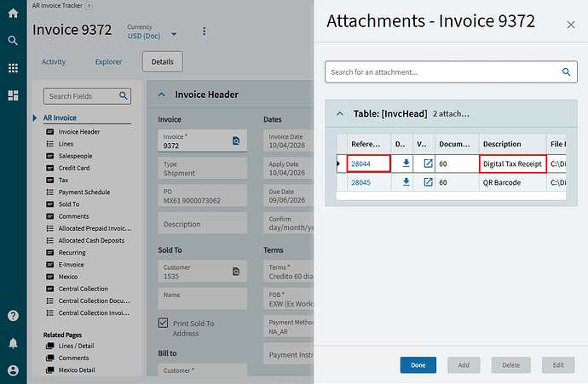
Task: Sort by the Reference column header
Action: tap(366, 144)
